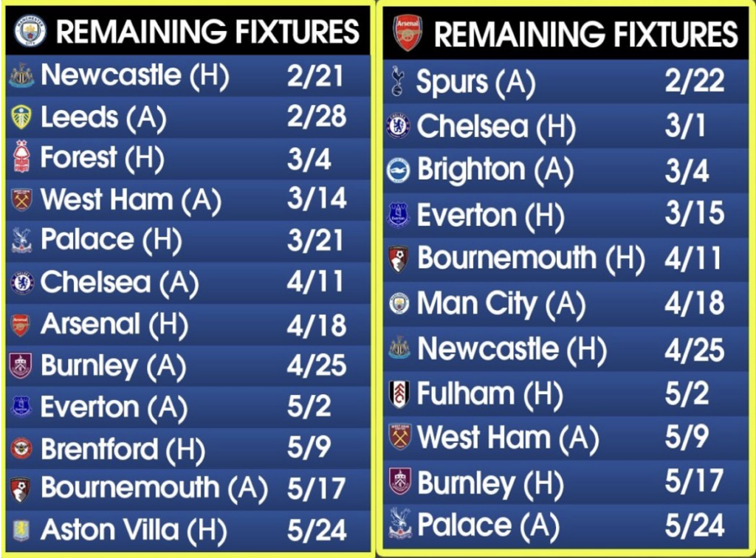This screenshot has height=558, width=756.
Task: Click the 2/28 date for Leeds
Action: coord(316,117)
